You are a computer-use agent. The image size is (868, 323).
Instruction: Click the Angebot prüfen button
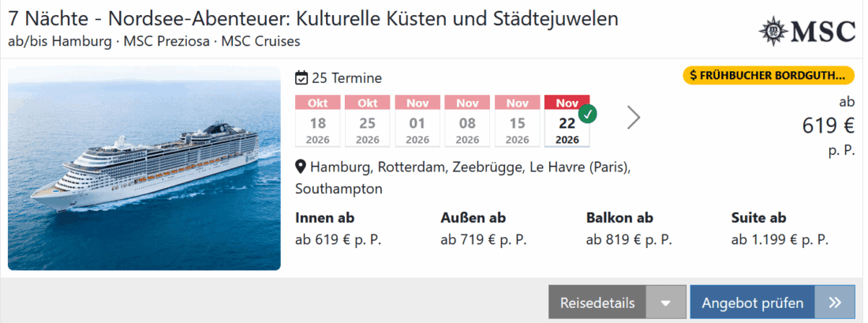(753, 302)
